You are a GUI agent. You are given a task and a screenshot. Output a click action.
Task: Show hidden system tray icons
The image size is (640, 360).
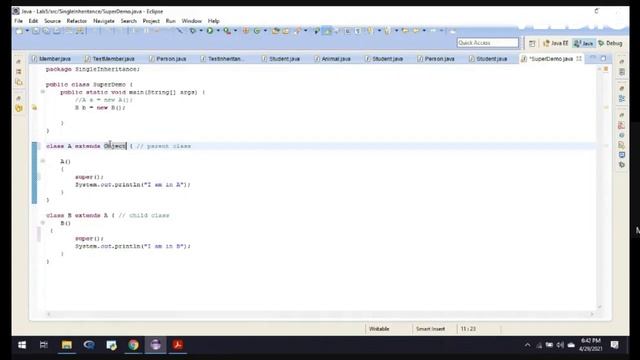tap(527, 345)
